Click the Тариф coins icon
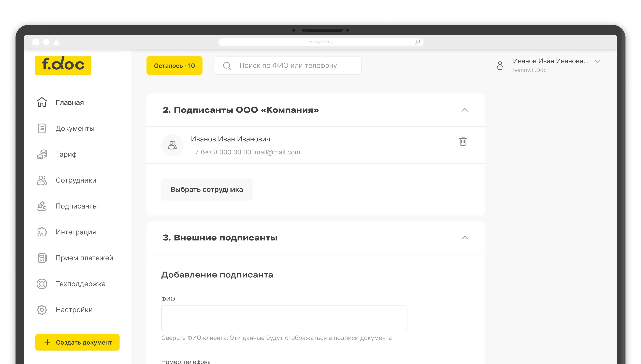Screen dimensions: 641x364 coord(42,154)
